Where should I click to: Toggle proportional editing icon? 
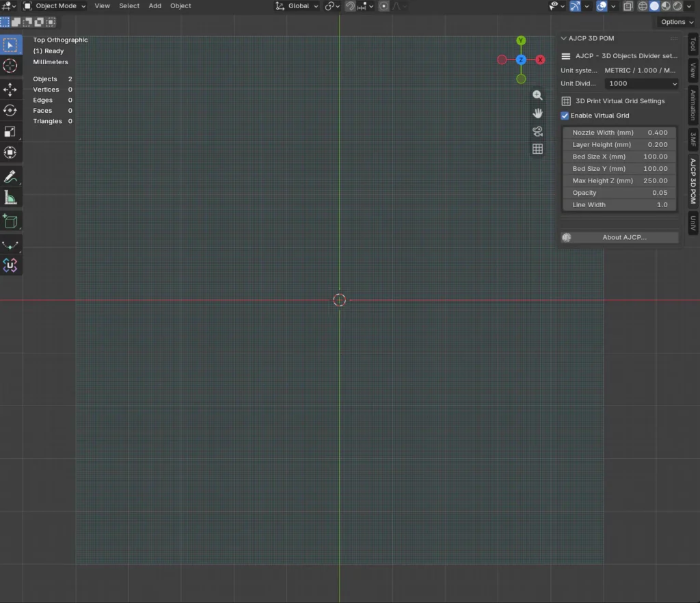[x=383, y=5]
